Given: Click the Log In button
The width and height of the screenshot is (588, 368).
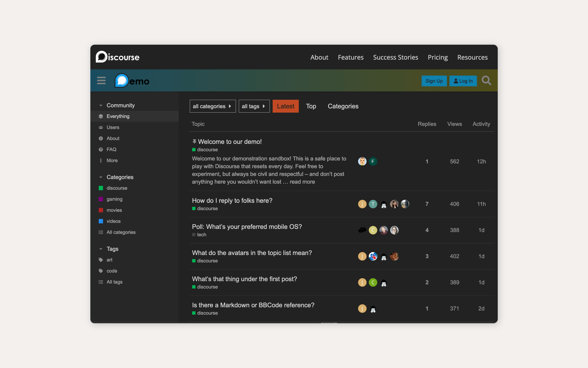Looking at the screenshot, I should coord(463,81).
